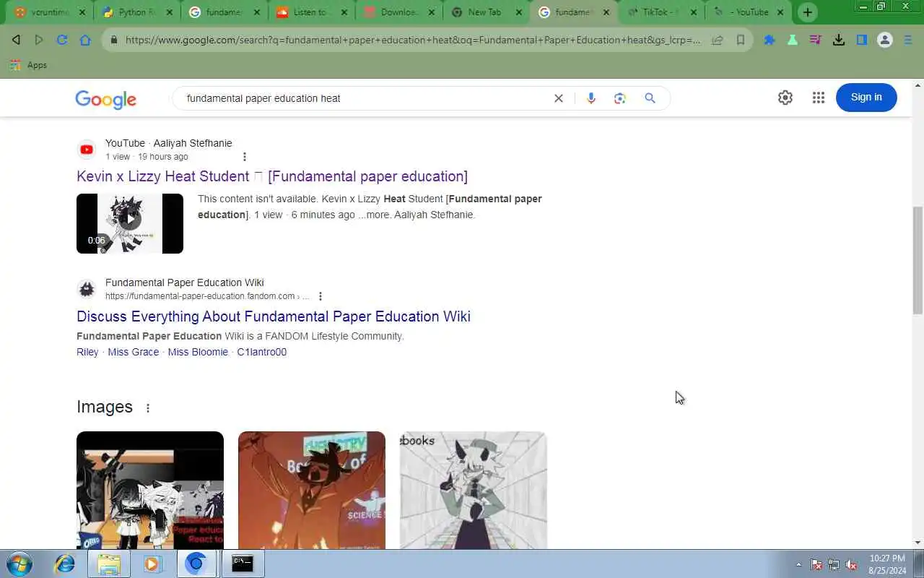Switch to the TikTok tab

(x=660, y=12)
